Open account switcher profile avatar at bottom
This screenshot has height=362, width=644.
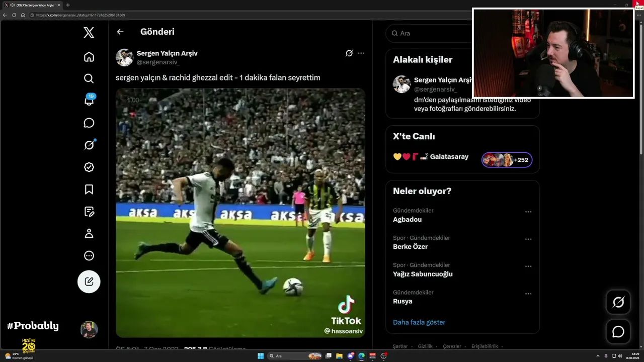tap(89, 329)
